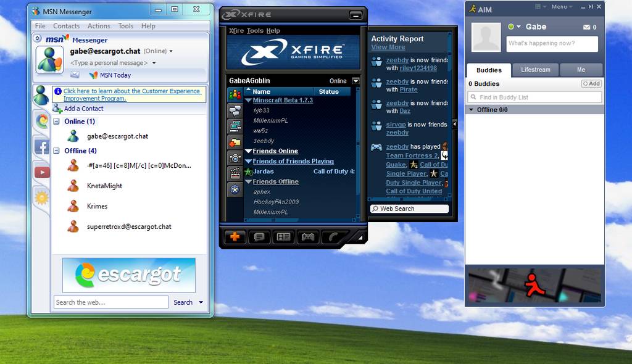The height and width of the screenshot is (364, 632).
Task: Click Xfire buddy list vertical scrollbar
Action: 357,152
